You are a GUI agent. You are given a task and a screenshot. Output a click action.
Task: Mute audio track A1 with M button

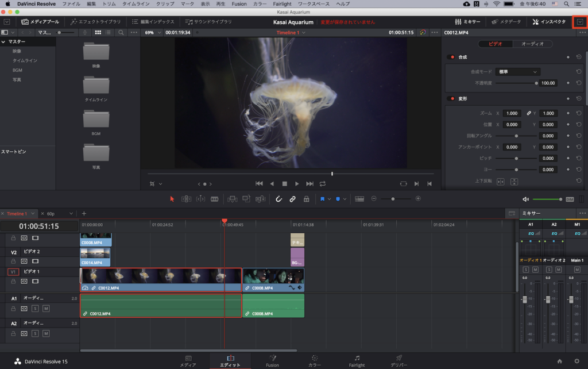click(46, 309)
